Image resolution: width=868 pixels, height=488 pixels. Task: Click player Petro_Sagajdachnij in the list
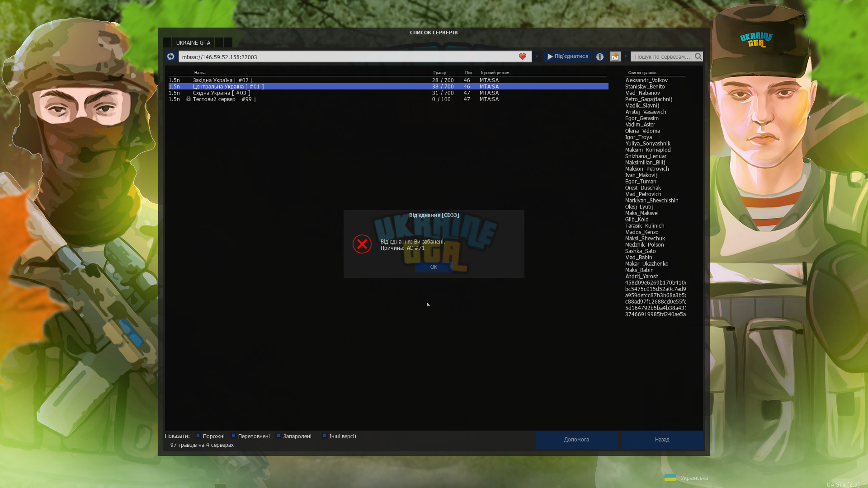(x=649, y=99)
